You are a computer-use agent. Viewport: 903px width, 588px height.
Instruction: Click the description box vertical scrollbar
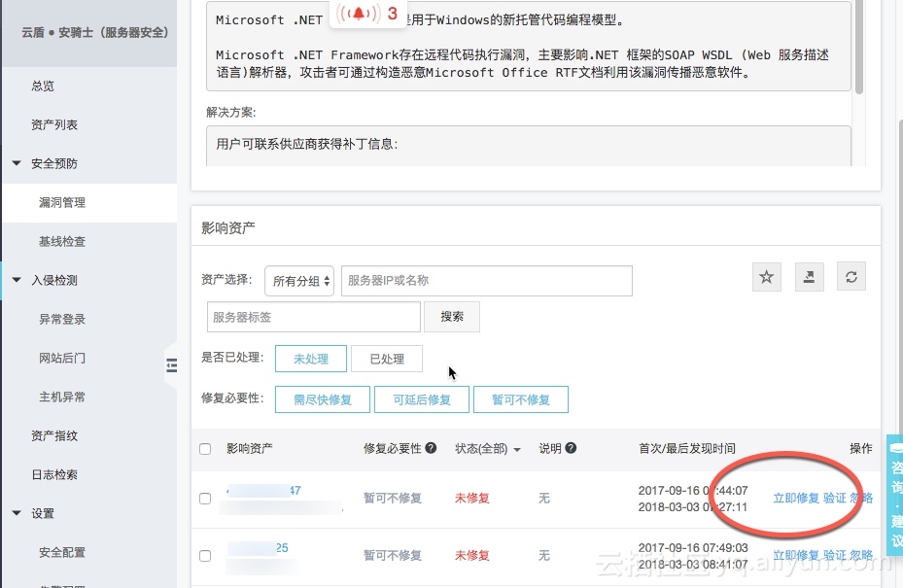[x=858, y=47]
